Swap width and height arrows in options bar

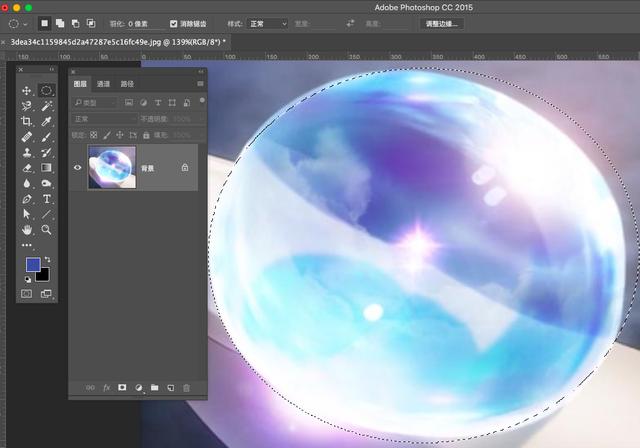click(350, 24)
